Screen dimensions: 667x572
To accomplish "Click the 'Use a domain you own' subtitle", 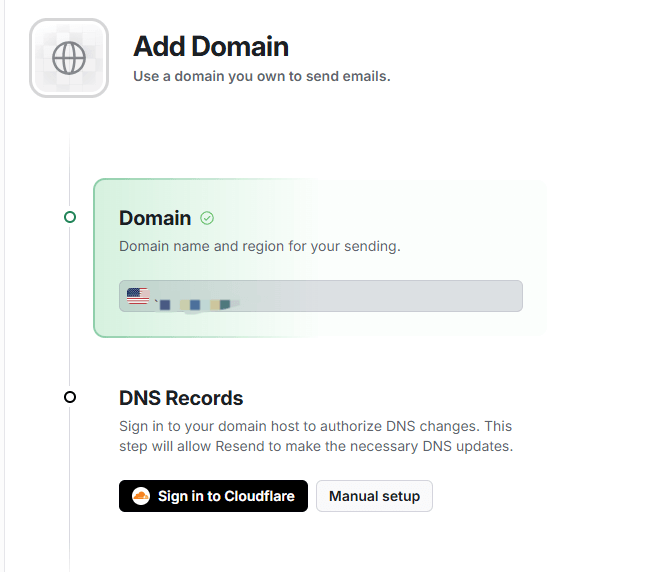I will point(261,76).
